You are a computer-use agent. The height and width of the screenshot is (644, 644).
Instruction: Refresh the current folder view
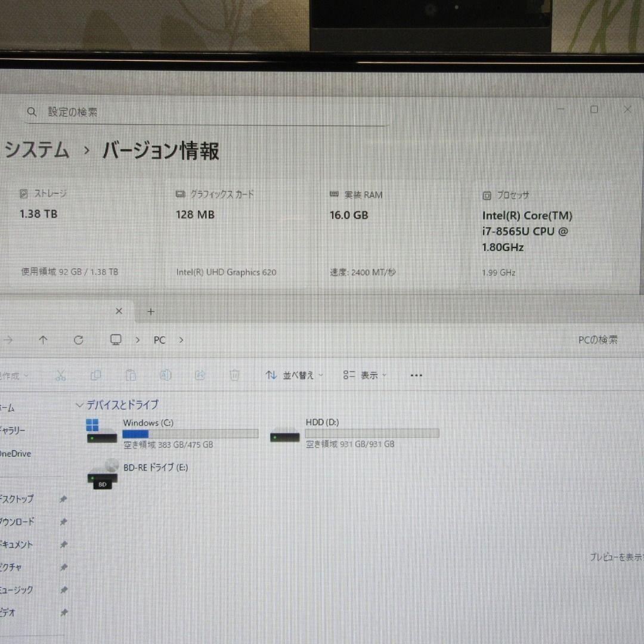tap(78, 340)
